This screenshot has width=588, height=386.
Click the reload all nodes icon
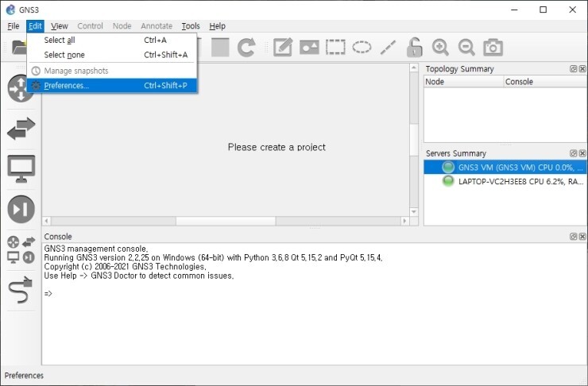[246, 47]
